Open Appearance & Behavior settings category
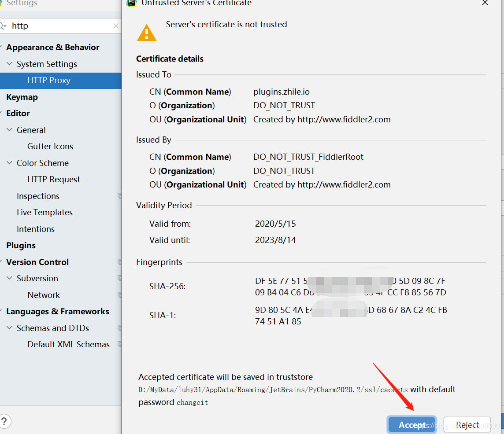 (x=53, y=47)
